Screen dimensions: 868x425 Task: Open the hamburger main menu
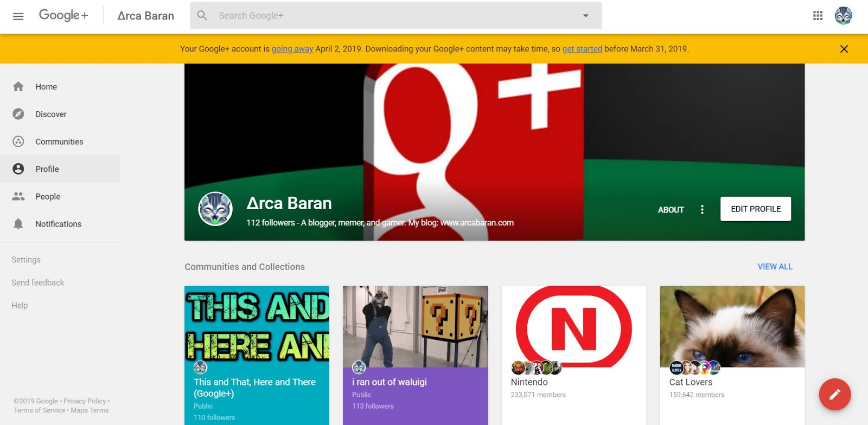click(x=18, y=16)
